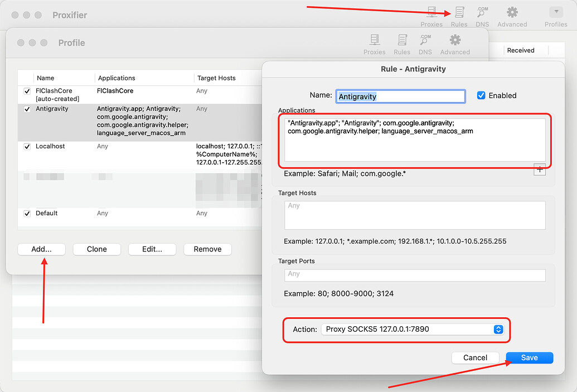Image resolution: width=577 pixels, height=392 pixels.
Task: Click Localhost rule's target hosts text
Action: (x=229, y=154)
